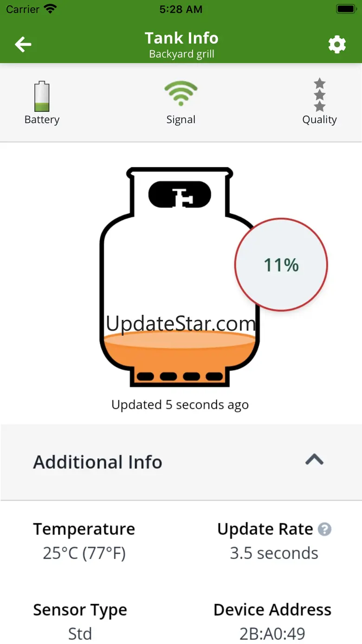Collapse the Additional Info chevron
362x644 pixels.
(x=314, y=459)
